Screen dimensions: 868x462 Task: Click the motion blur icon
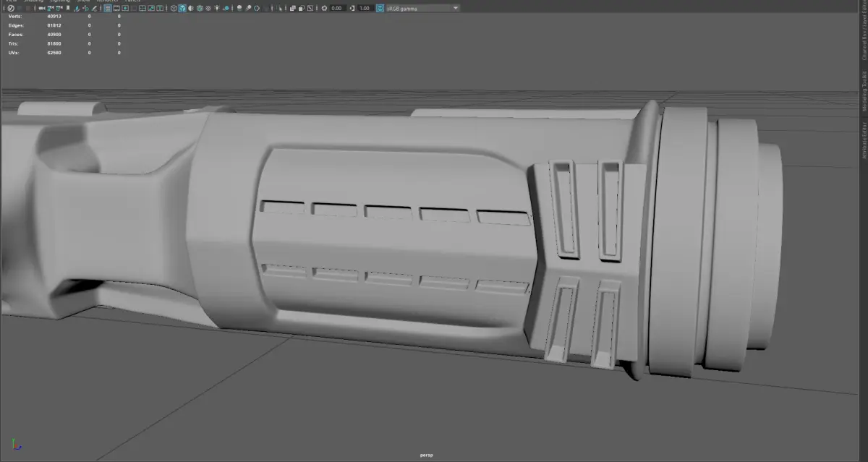[248, 8]
